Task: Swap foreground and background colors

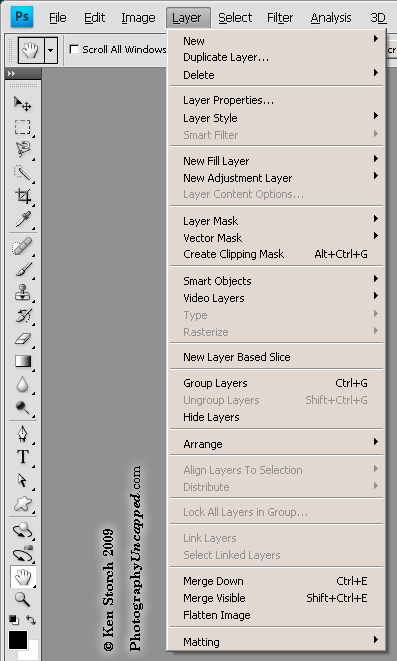Action: (31, 619)
